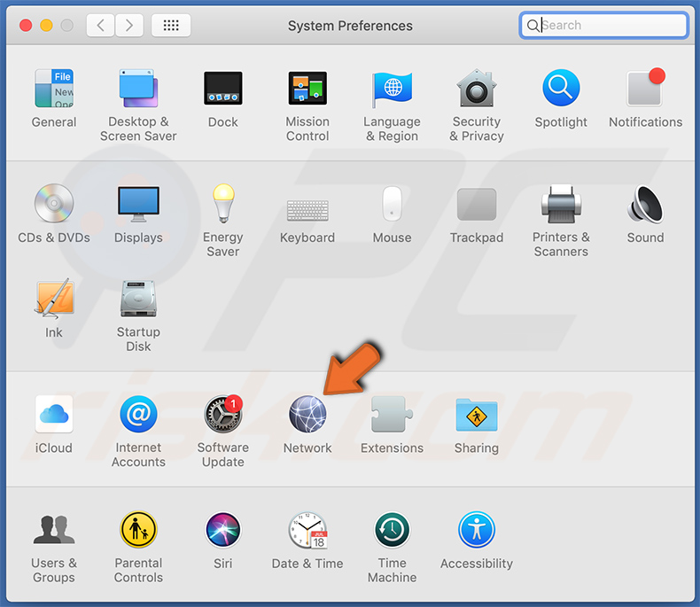Viewport: 700px width, 607px height.
Task: Show all preferences grid button
Action: coord(171,25)
